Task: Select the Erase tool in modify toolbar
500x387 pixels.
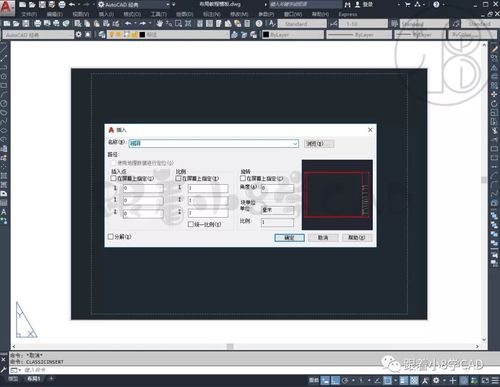Action: point(494,50)
